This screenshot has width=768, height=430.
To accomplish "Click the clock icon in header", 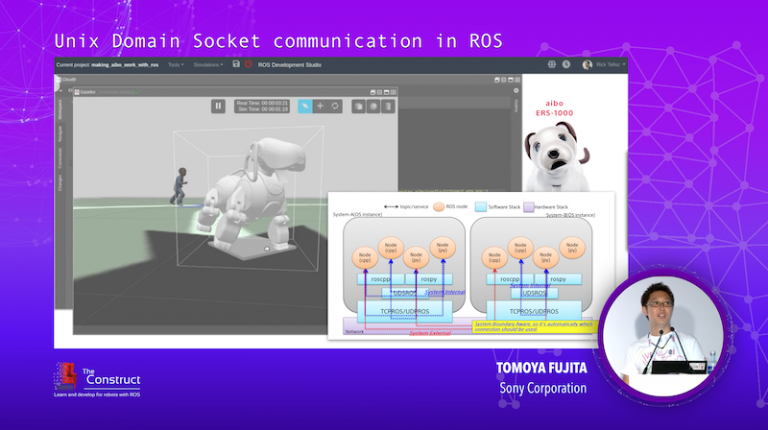I will 567,64.
